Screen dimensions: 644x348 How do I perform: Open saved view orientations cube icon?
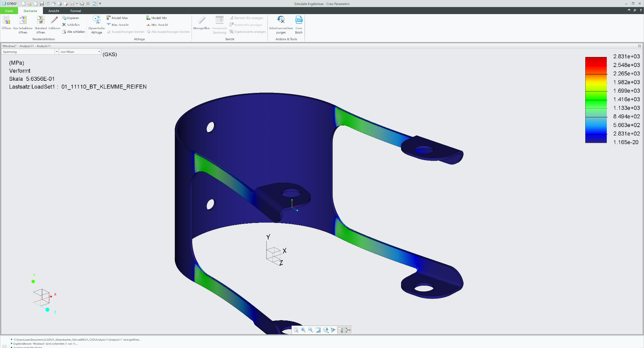pyautogui.click(x=326, y=330)
